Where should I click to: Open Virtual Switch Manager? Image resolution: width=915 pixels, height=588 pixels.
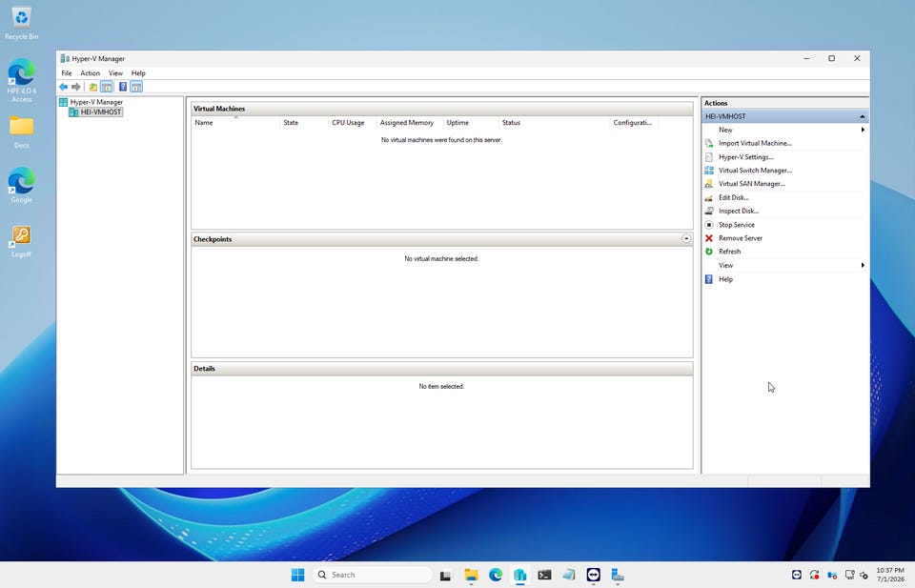click(x=755, y=171)
